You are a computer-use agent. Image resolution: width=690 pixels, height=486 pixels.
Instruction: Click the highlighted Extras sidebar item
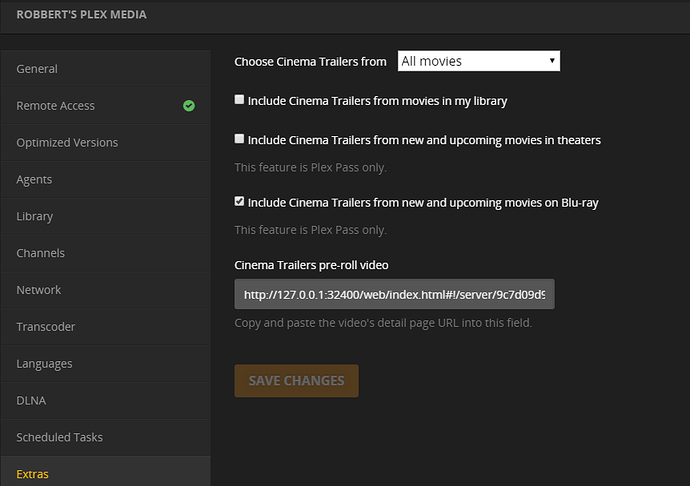click(32, 474)
